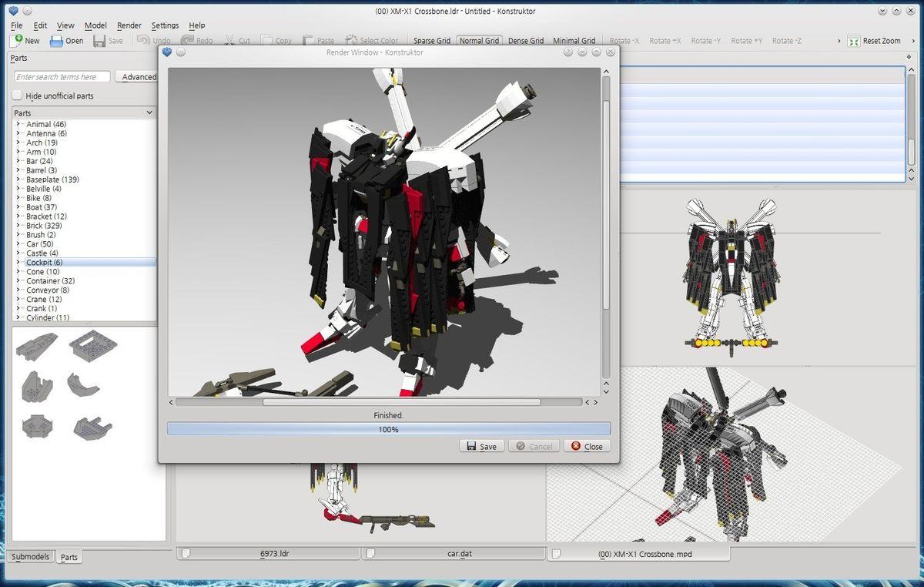The image size is (924, 587).
Task: Click the 100% render progress bar
Action: point(389,429)
